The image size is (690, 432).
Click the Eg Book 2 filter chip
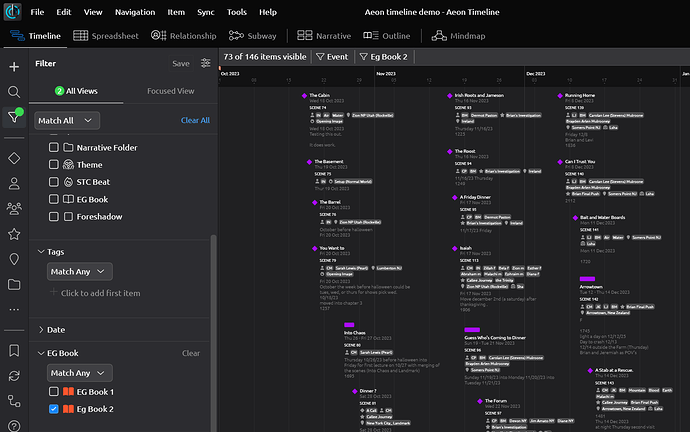[384, 57]
